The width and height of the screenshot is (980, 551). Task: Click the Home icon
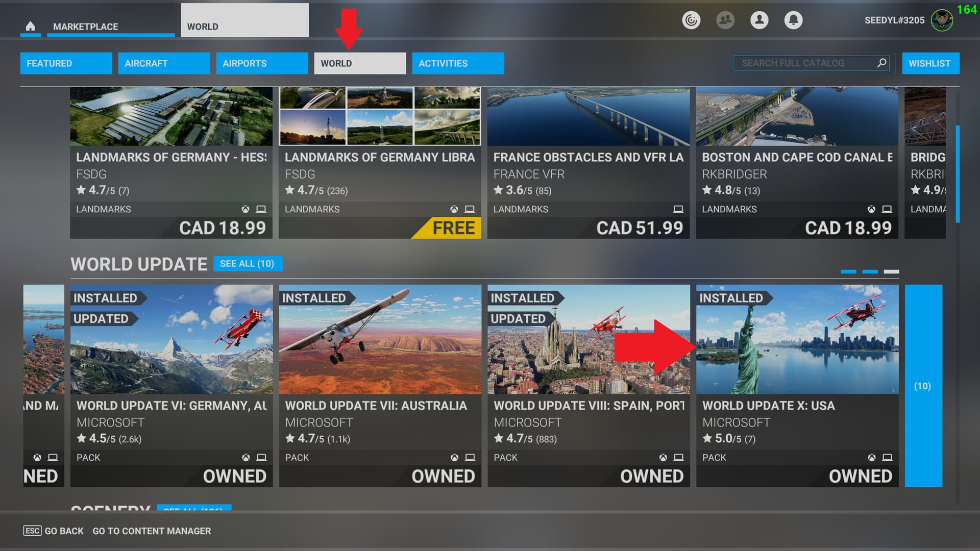tap(31, 26)
